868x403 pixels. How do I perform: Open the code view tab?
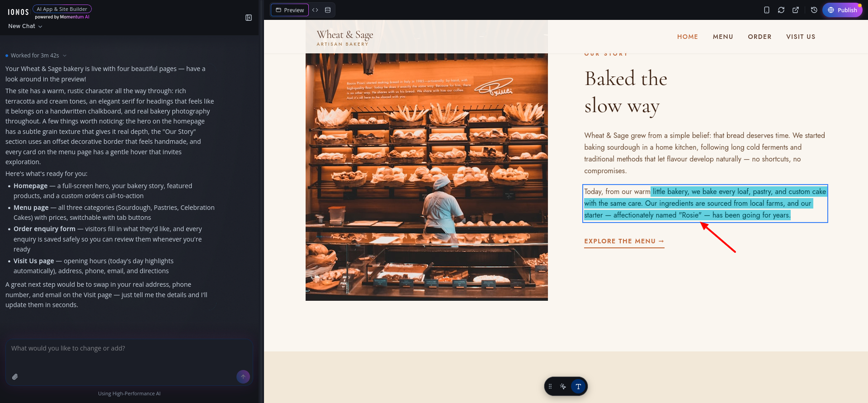pos(315,10)
